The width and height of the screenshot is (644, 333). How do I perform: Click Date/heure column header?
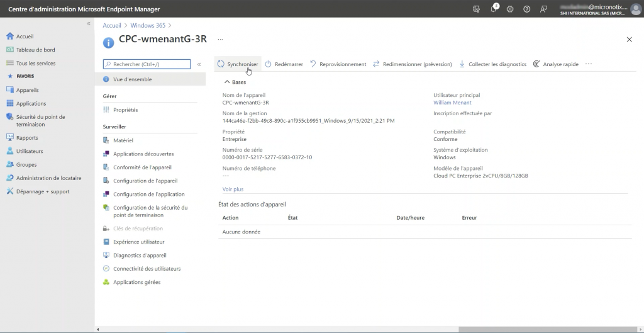coord(410,218)
